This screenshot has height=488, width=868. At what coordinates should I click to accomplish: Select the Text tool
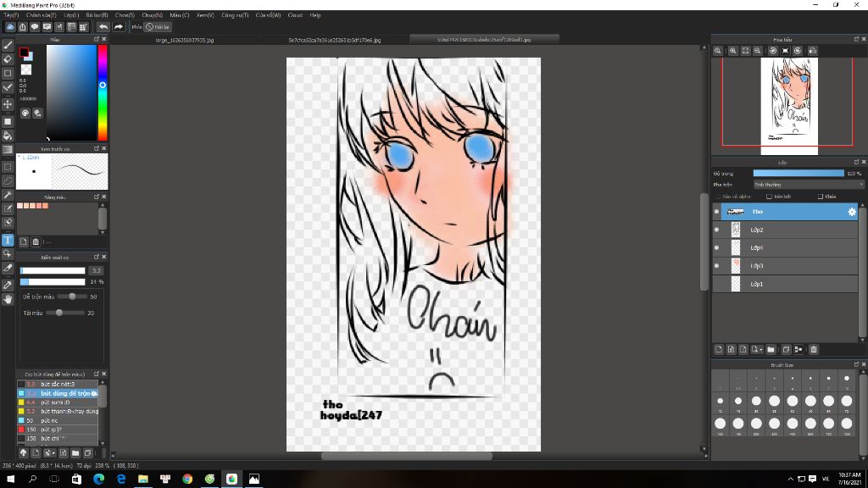pyautogui.click(x=8, y=240)
